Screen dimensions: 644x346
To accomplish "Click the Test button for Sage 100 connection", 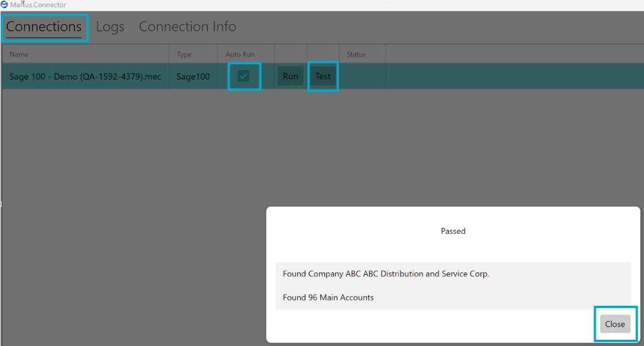I will [323, 76].
